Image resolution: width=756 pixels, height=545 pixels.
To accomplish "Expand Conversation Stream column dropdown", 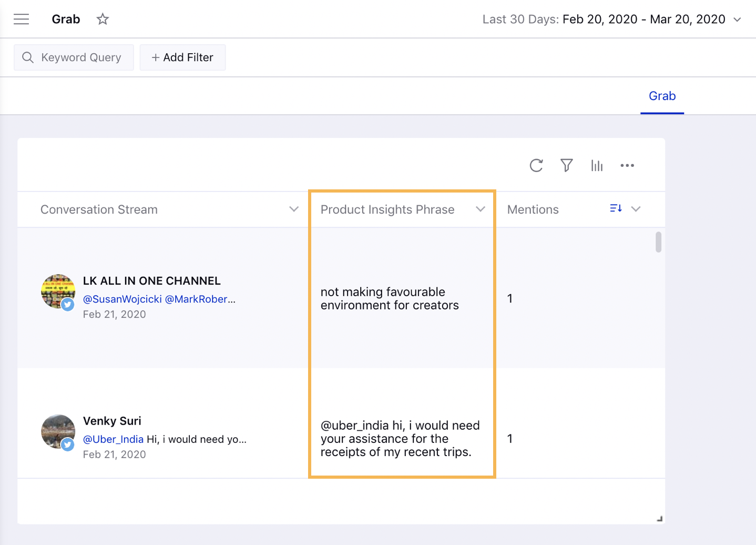I will point(294,209).
